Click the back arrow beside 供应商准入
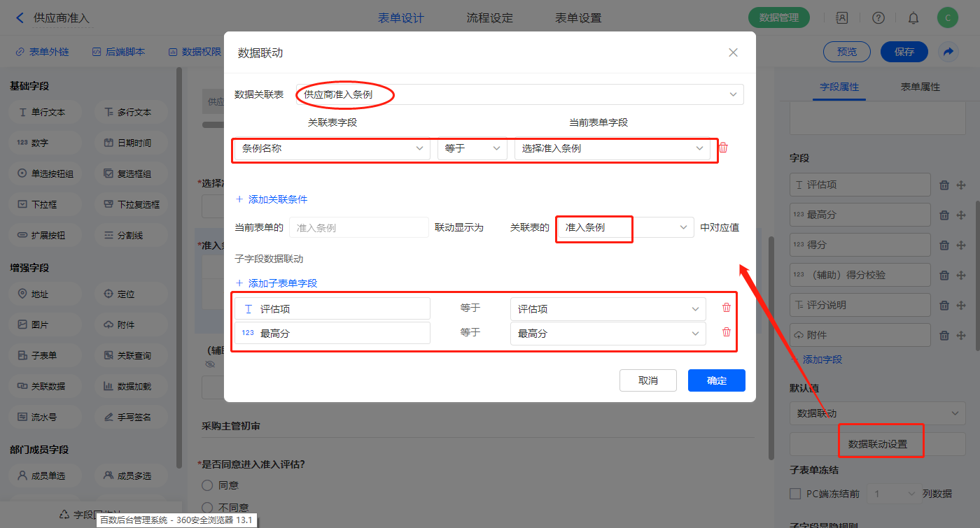This screenshot has width=980, height=528. pos(20,18)
